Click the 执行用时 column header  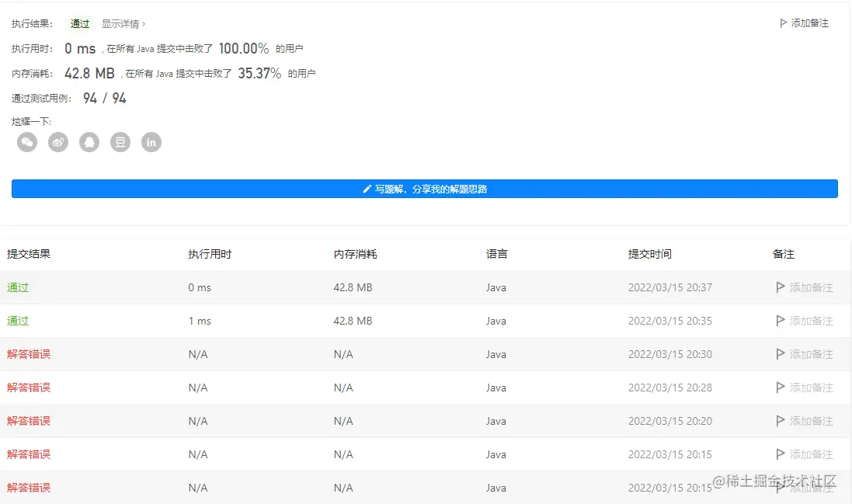(210, 254)
